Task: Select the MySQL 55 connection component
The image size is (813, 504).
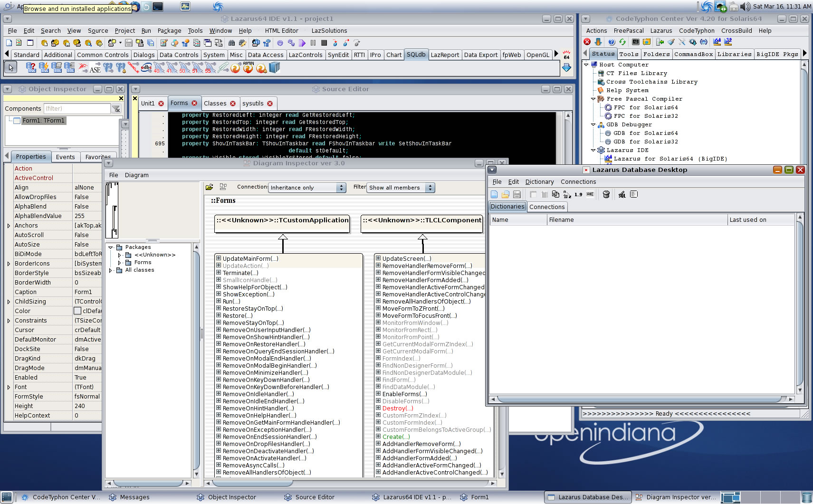Action: [210, 68]
